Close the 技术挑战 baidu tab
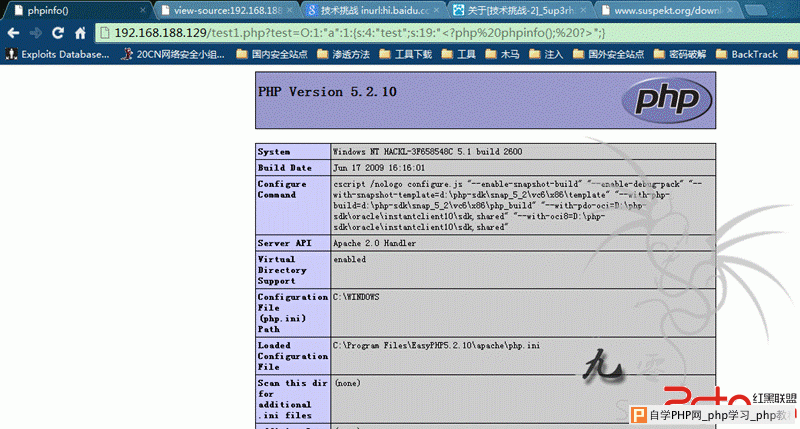 pyautogui.click(x=436, y=10)
